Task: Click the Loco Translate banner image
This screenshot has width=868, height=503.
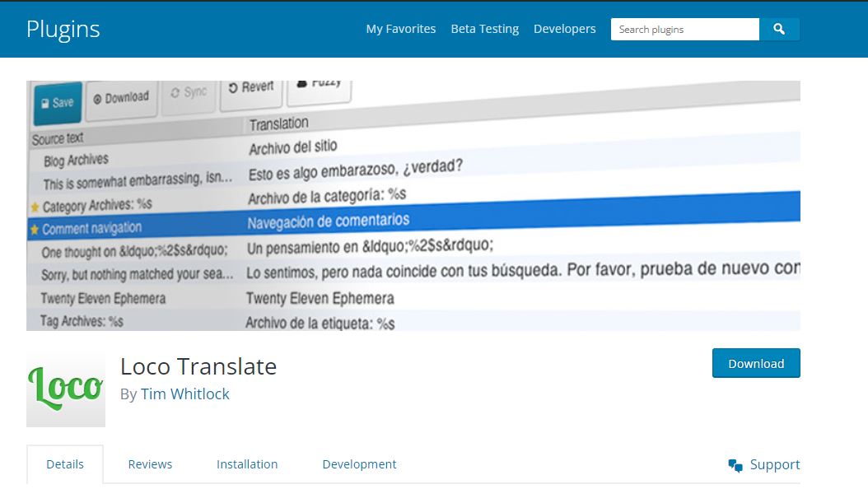Action: point(413,206)
